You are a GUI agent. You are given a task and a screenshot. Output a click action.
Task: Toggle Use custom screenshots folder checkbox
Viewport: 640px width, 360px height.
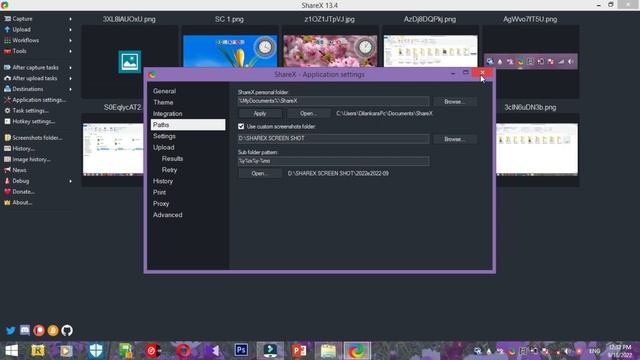click(x=241, y=127)
